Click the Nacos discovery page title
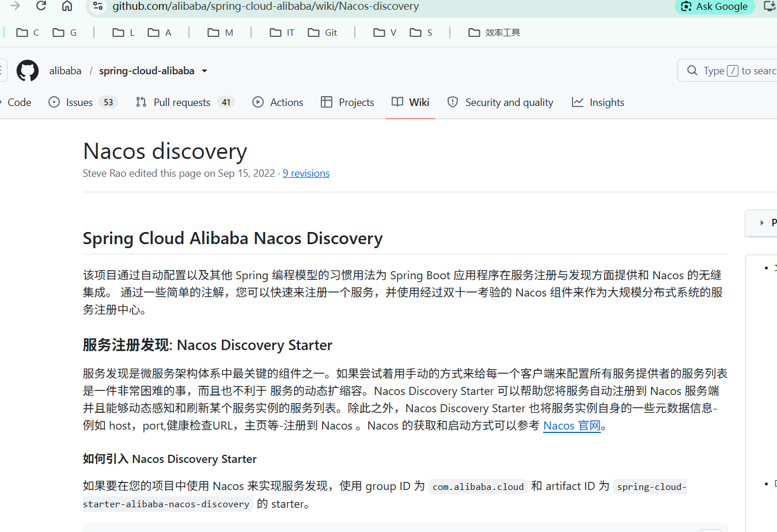Viewport: 777px width, 532px height. 165,151
